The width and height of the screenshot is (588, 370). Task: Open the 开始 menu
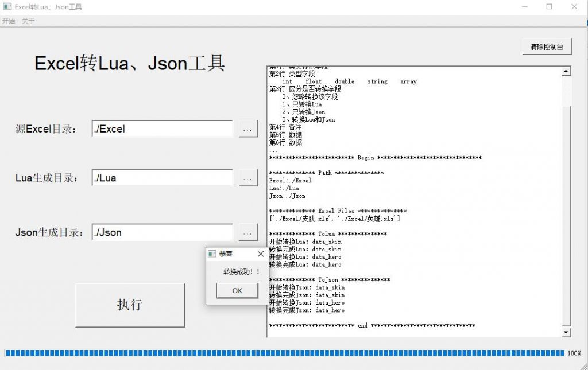(x=9, y=21)
